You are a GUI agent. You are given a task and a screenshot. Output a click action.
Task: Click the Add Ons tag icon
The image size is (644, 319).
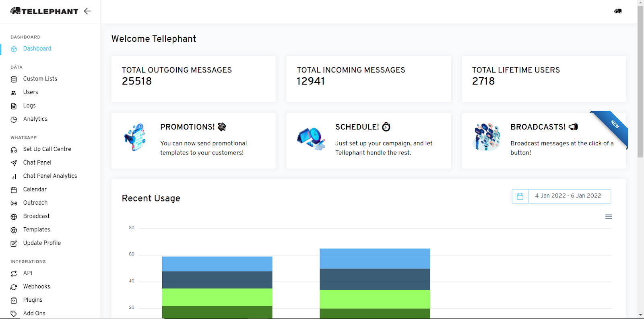[14, 314]
